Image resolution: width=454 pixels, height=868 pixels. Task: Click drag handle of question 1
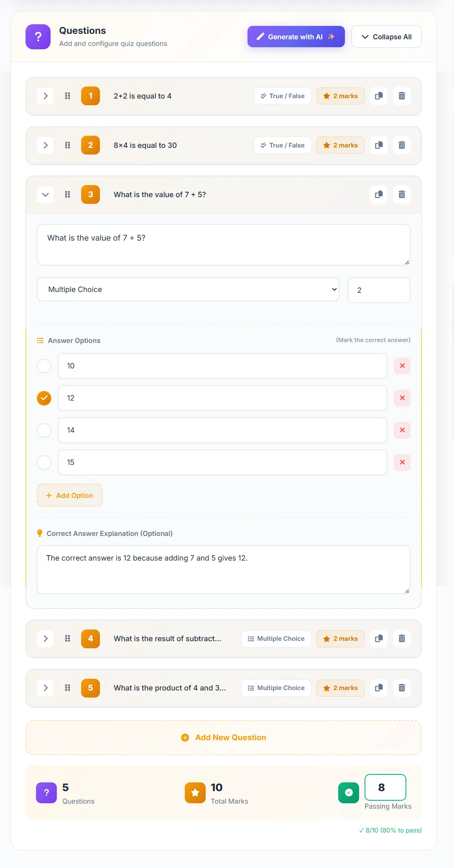coord(67,96)
